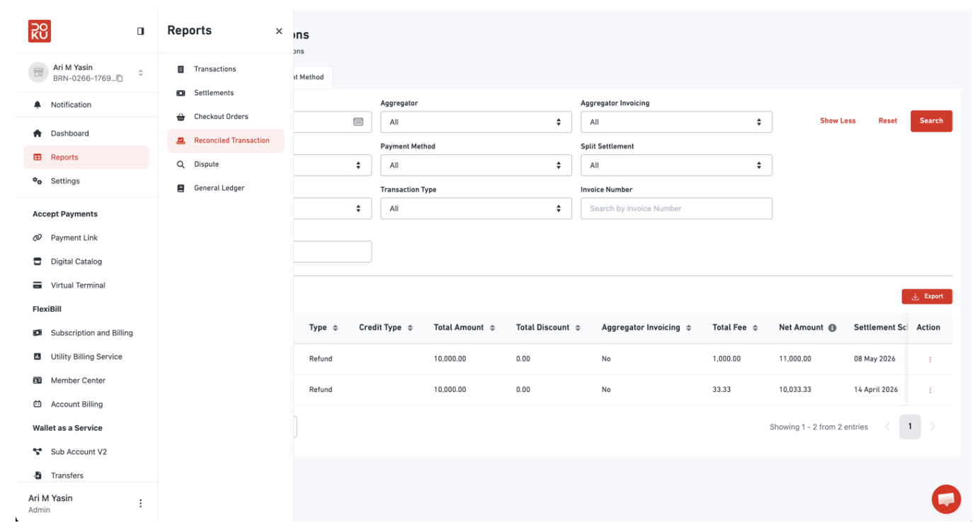The image size is (980, 530).
Task: Open the Transaction Type dropdown
Action: 476,208
